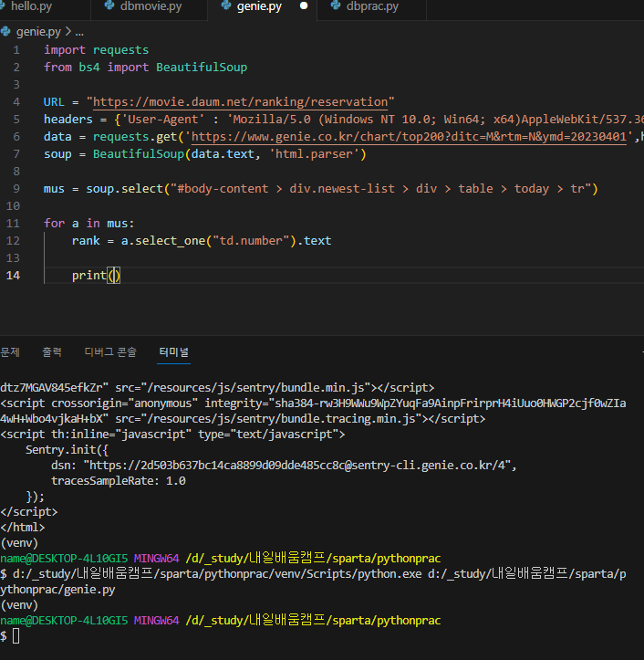
Task: Click the unsaved dot on genie.py tab
Action: click(x=303, y=5)
